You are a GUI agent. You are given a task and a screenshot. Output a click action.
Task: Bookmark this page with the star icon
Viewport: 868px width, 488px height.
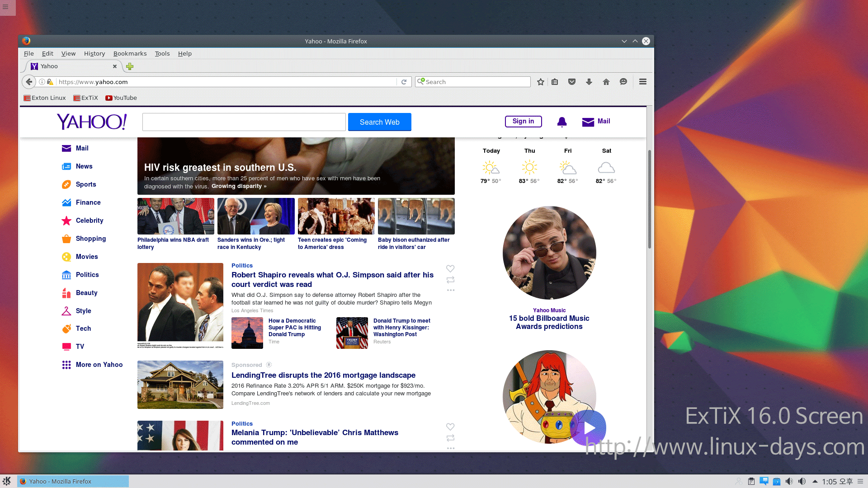point(541,82)
